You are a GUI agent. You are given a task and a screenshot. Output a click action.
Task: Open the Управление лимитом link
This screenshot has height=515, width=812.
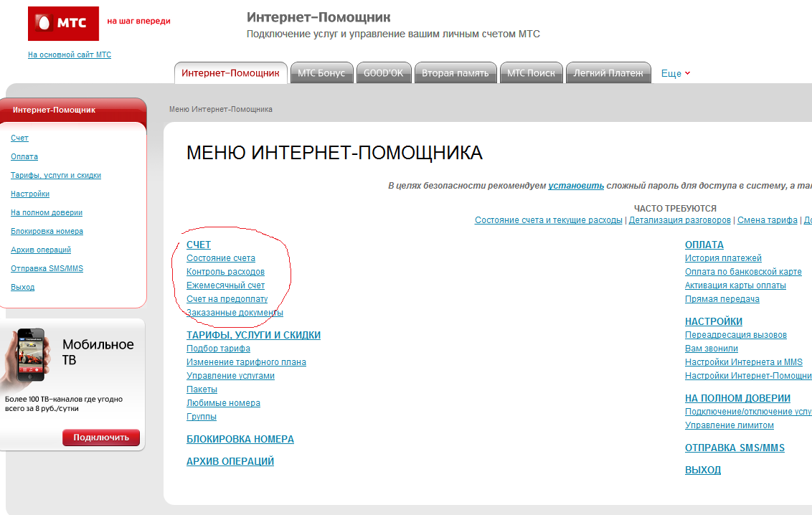[729, 425]
